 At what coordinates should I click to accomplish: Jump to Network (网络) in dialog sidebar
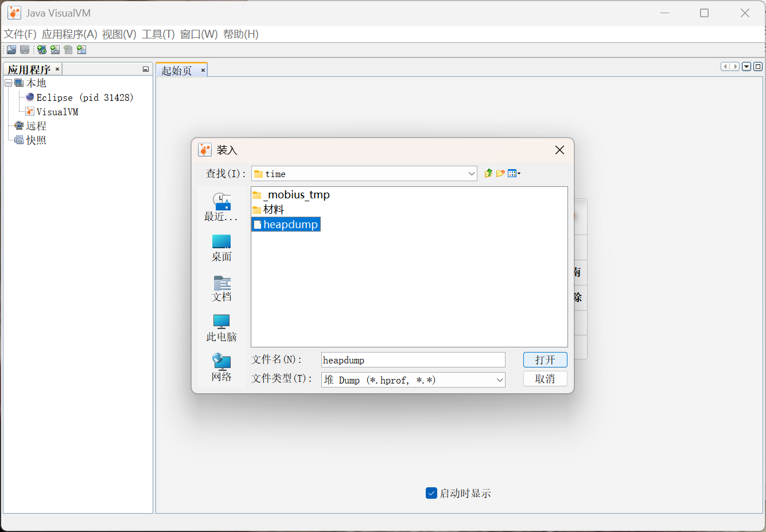(x=221, y=368)
